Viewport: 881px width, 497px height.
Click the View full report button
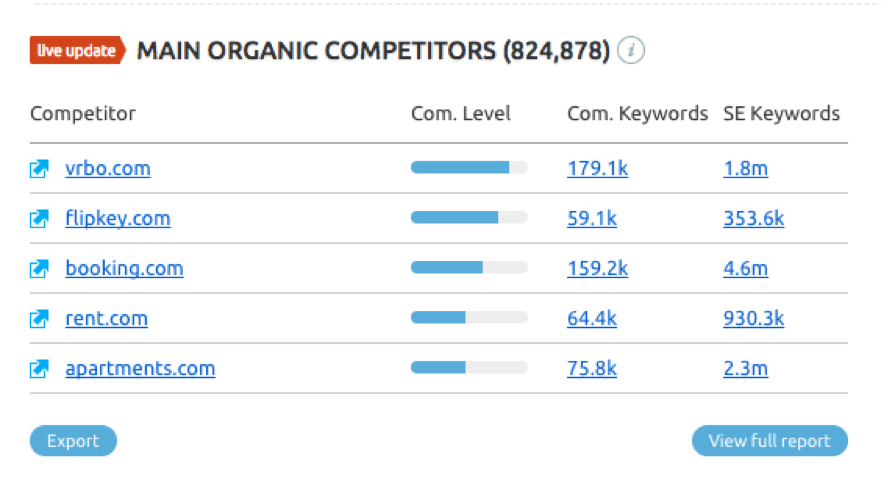click(769, 441)
